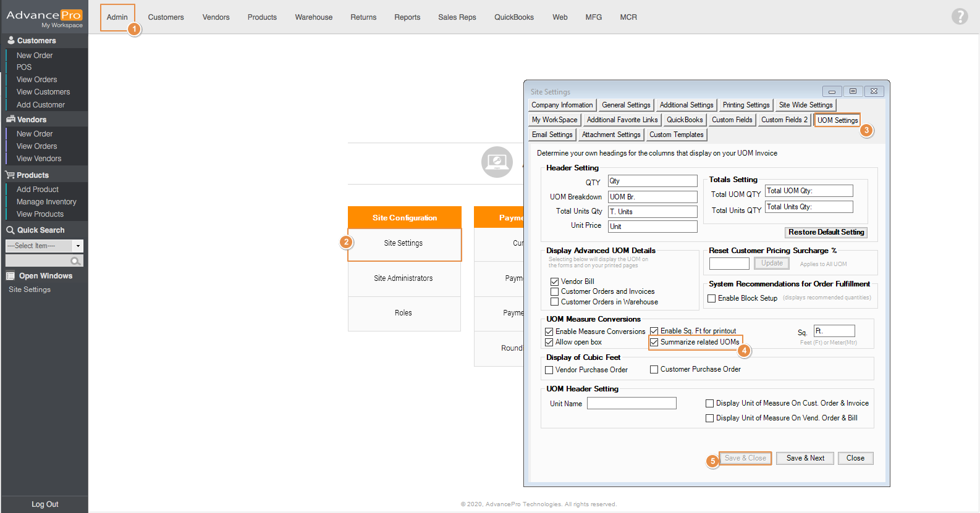Click the Quick Search magnifier icon
This screenshot has width=980, height=513.
(11, 230)
